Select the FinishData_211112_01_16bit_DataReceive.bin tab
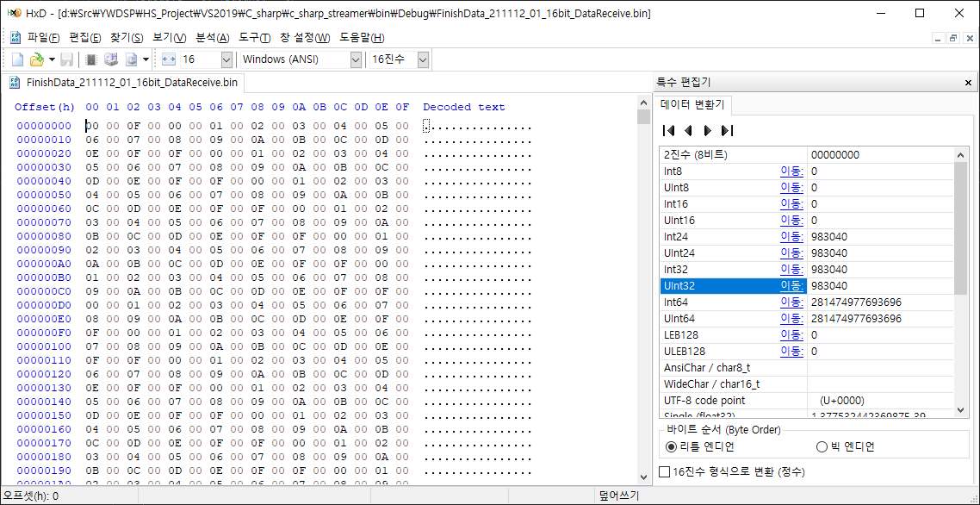 [x=124, y=82]
